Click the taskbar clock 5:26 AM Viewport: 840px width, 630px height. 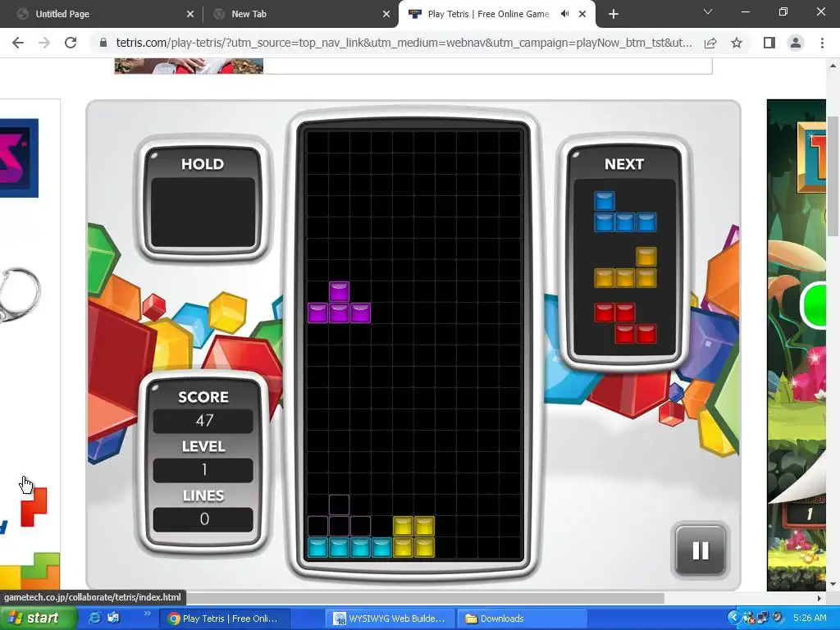[x=810, y=619]
